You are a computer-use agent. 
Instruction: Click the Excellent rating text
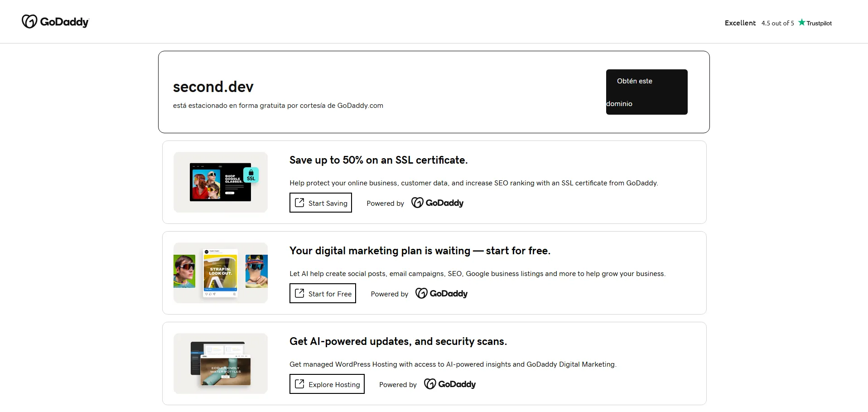(x=740, y=23)
